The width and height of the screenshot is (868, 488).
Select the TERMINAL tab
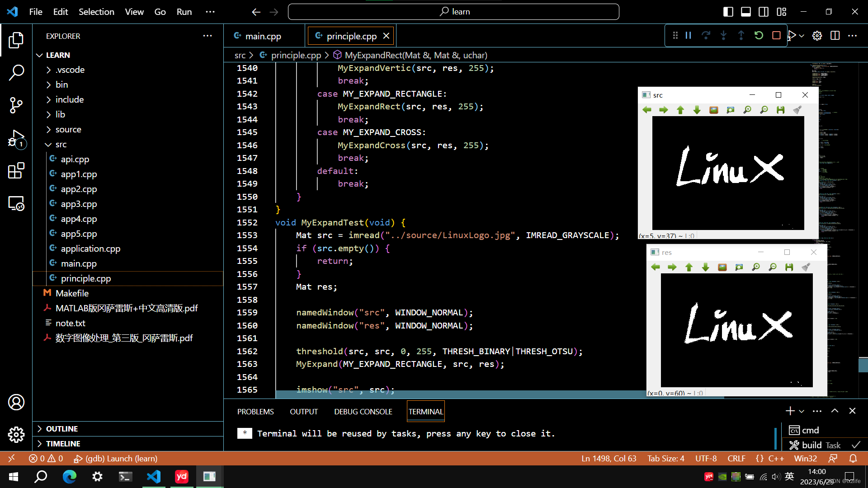click(x=426, y=412)
